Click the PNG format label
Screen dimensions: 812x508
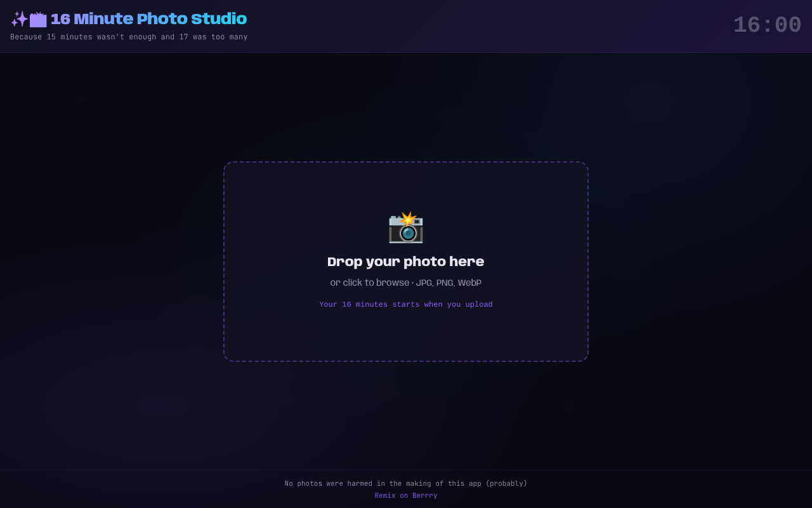point(445,283)
